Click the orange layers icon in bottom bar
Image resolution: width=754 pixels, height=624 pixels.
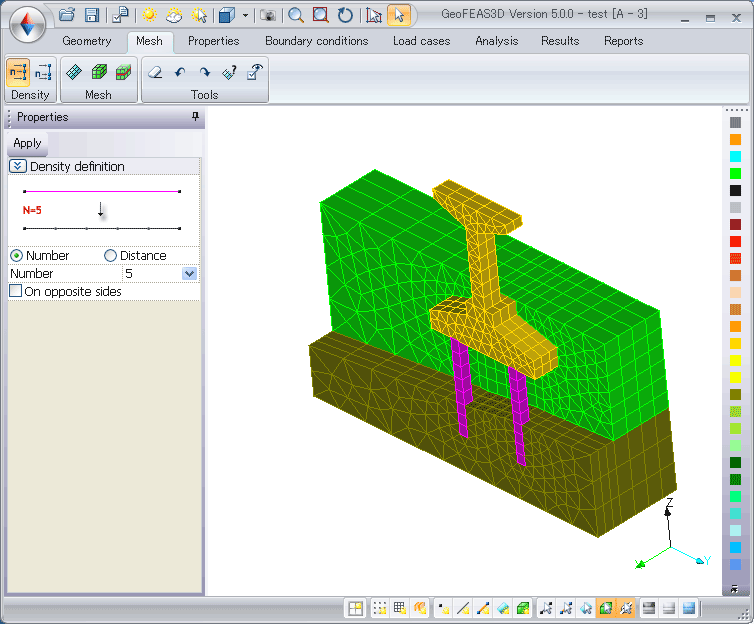pyautogui.click(x=420, y=609)
